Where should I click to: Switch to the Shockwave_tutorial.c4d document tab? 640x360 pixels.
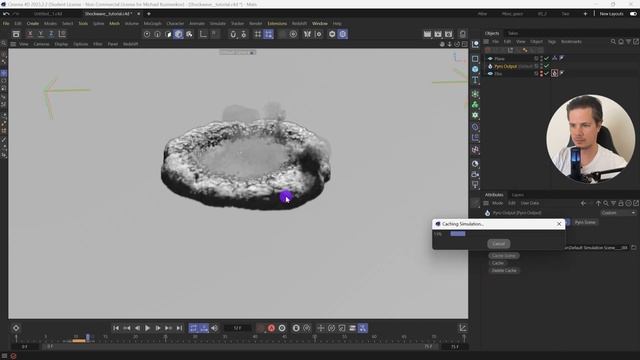(108, 14)
